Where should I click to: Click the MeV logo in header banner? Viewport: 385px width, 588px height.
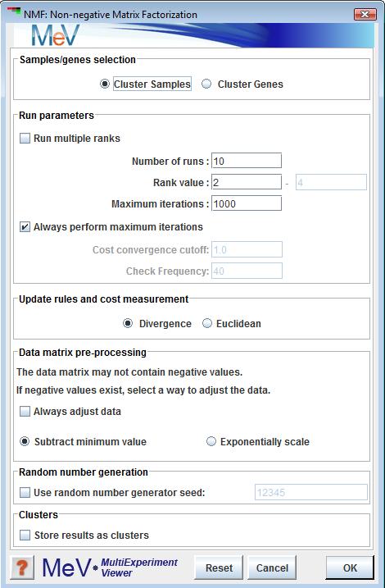click(56, 35)
